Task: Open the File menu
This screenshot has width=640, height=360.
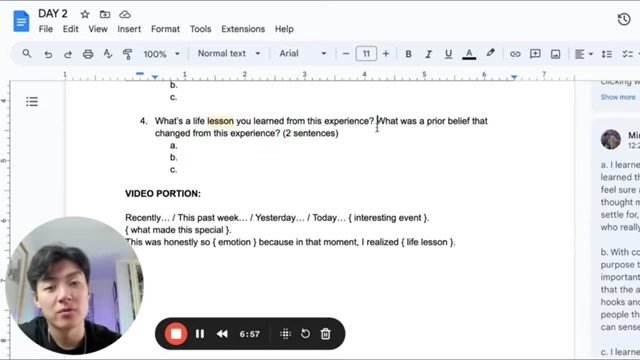Action: [46, 29]
